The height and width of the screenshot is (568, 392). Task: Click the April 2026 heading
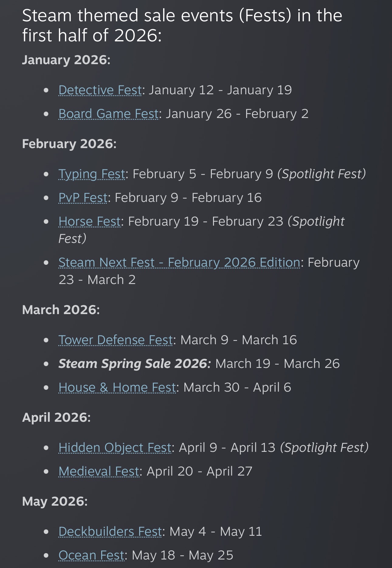pyautogui.click(x=56, y=417)
